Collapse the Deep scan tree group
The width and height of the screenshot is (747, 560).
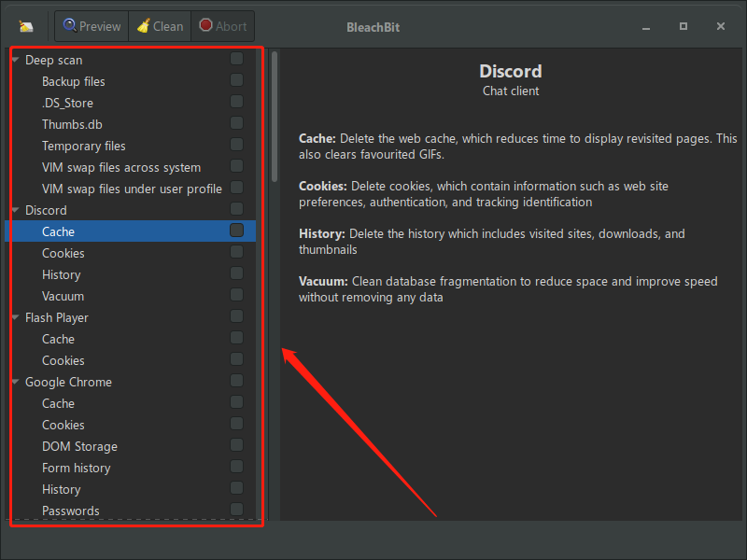[15, 61]
